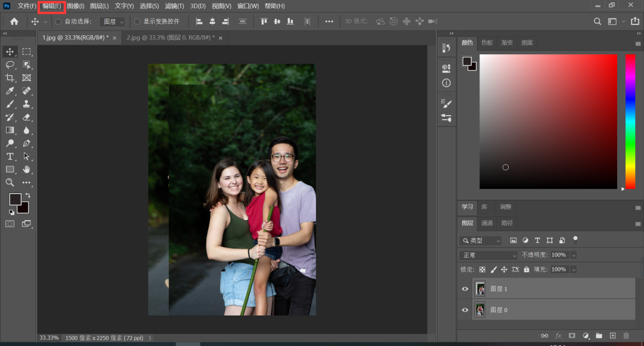This screenshot has height=346, width=644.
Task: Open the Color panel flyout menu
Action: 638,44
